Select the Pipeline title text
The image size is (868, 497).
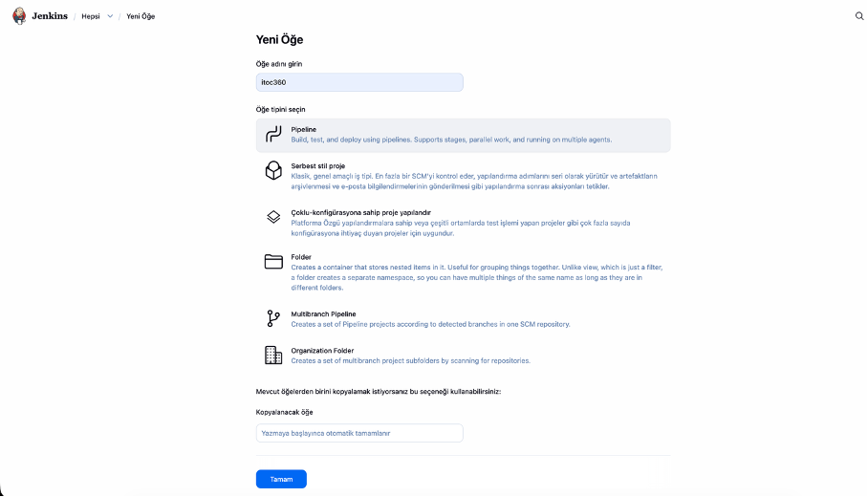304,129
